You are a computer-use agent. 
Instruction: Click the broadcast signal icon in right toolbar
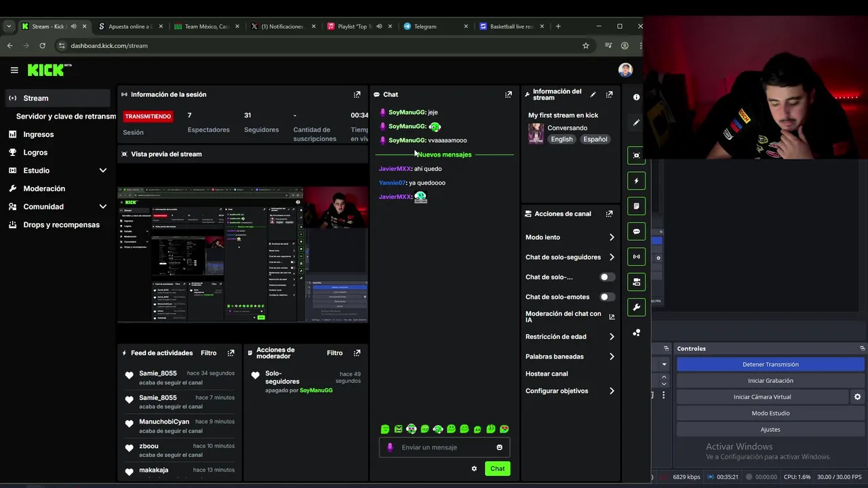(636, 257)
